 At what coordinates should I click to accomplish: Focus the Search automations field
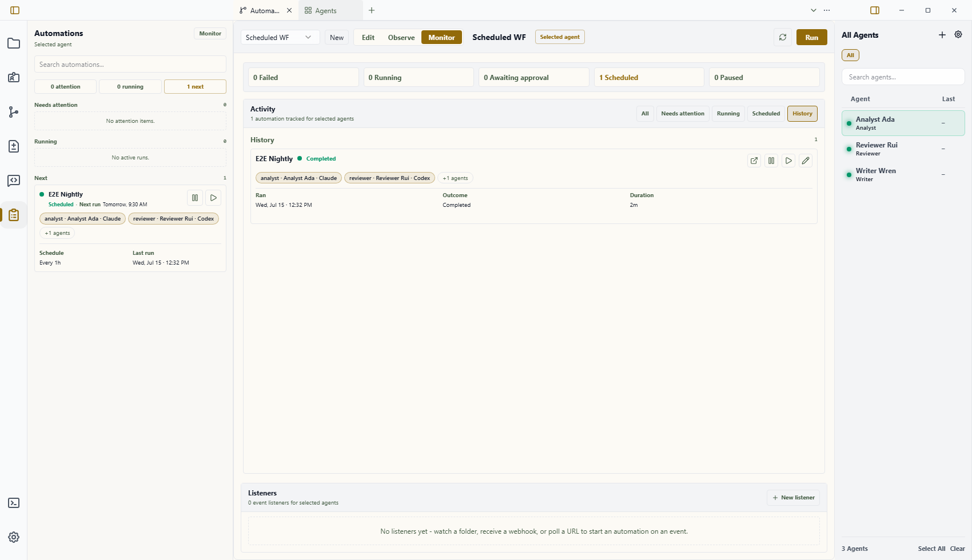coord(130,65)
